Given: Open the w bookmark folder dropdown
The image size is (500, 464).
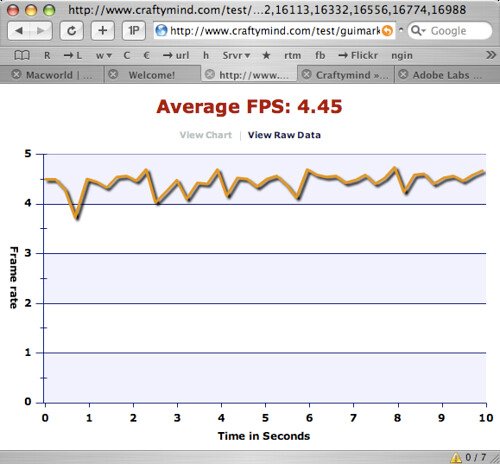Looking at the screenshot, I should [x=104, y=55].
